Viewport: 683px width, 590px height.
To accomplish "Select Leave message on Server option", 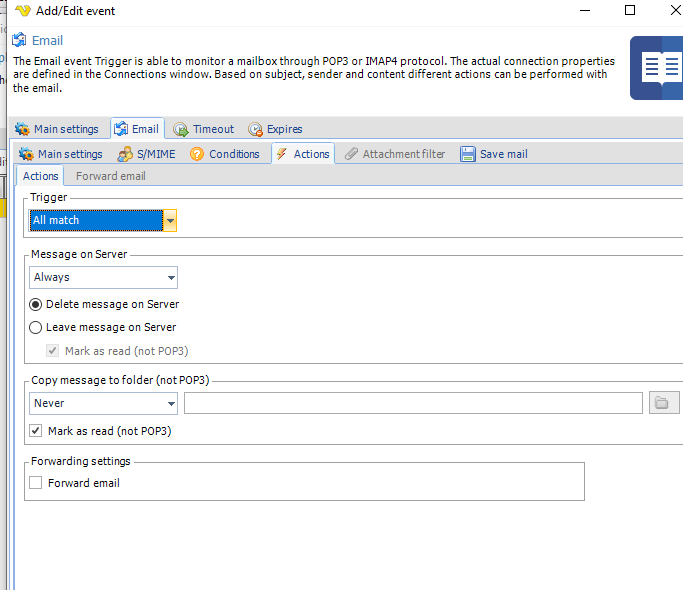I will tap(37, 327).
